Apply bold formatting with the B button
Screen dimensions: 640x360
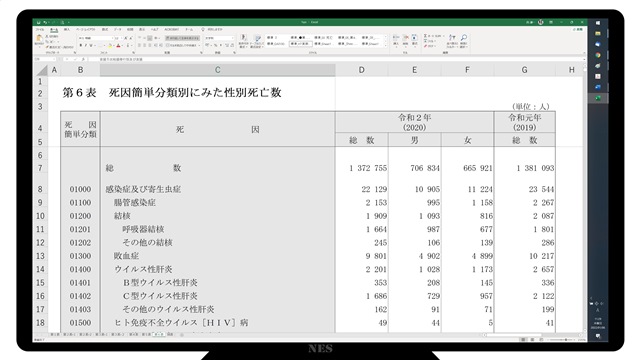[81, 45]
